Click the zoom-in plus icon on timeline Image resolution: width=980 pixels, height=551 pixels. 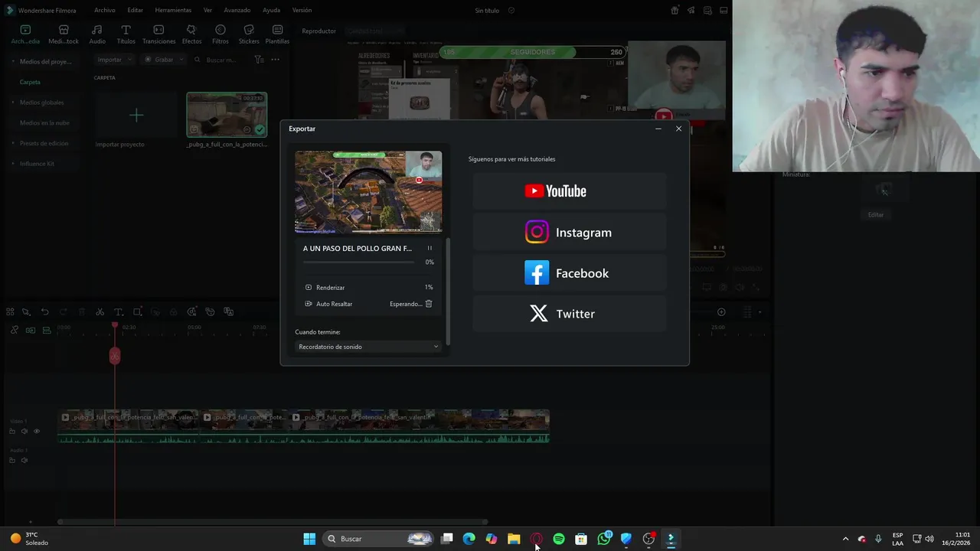click(x=721, y=312)
